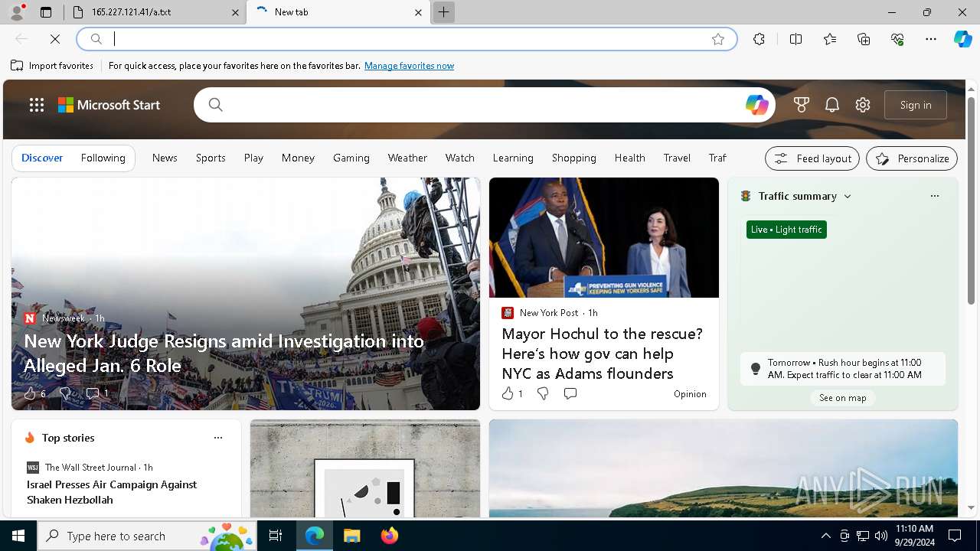
Task: Open Microsoft Rewards trophy icon
Action: point(802,105)
